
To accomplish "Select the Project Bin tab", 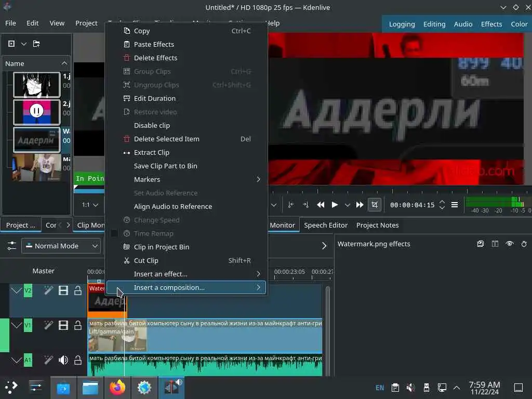I will pyautogui.click(x=21, y=225).
